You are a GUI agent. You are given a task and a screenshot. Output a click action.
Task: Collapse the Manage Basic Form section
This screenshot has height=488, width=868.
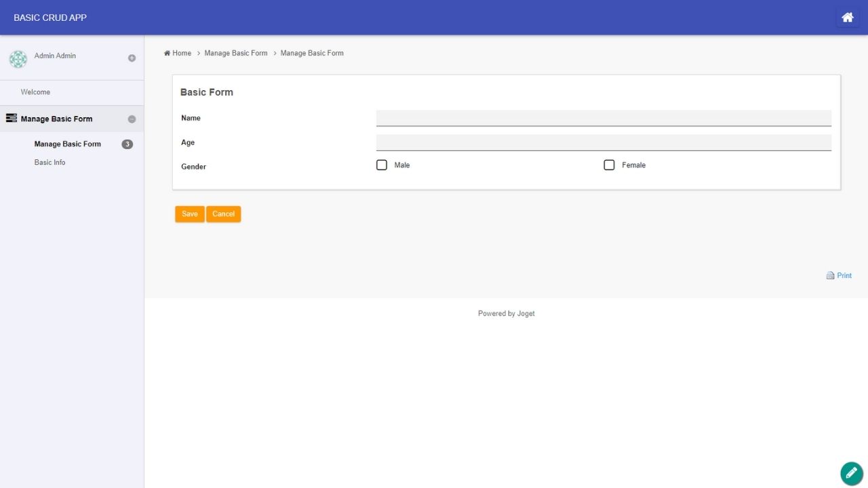[x=132, y=119]
